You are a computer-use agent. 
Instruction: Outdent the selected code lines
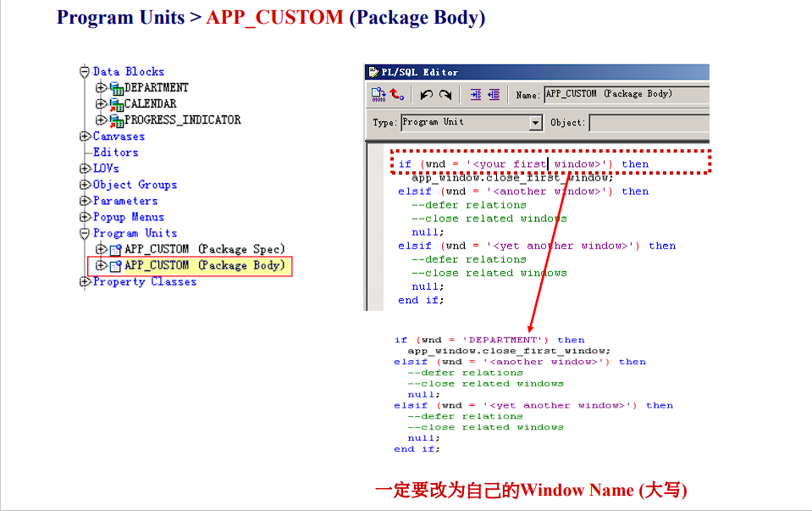[494, 94]
